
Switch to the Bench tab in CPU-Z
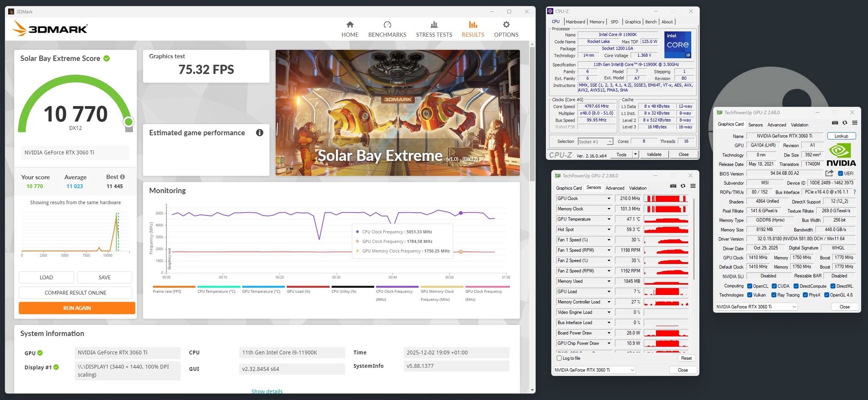coord(651,22)
